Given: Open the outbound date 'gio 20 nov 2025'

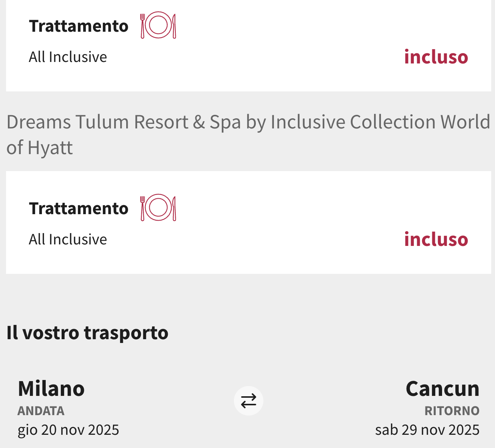Looking at the screenshot, I should tap(68, 430).
